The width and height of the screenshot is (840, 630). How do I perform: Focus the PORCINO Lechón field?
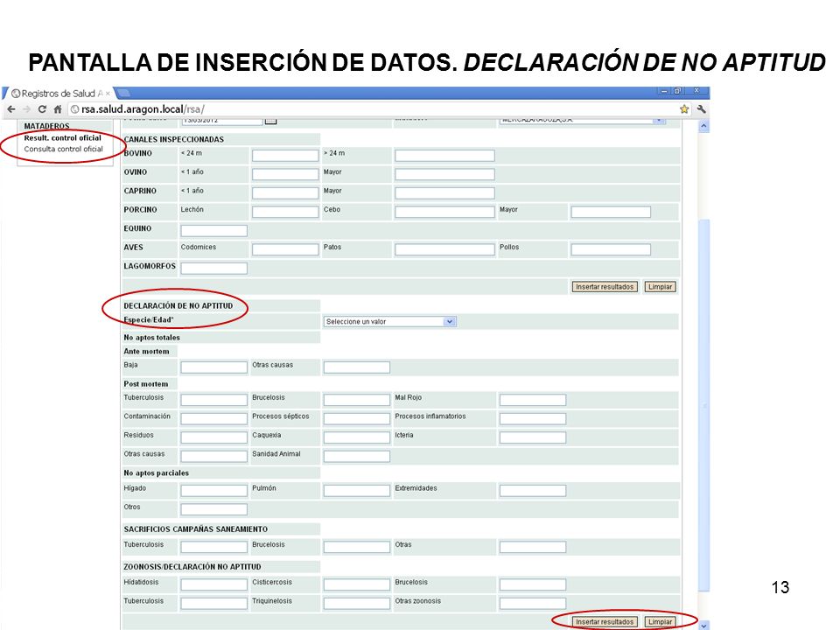coord(285,212)
